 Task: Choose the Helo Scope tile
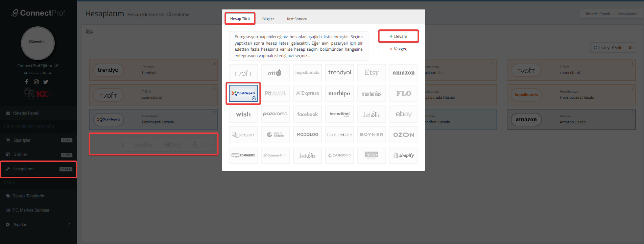[275, 135]
